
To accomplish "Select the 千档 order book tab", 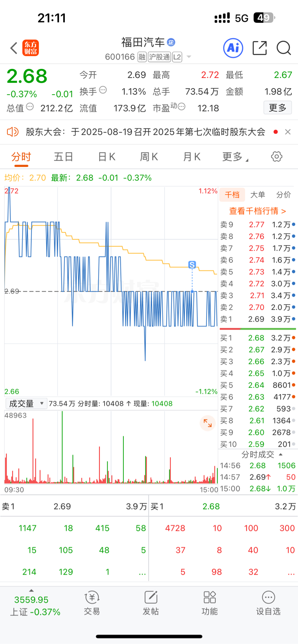I will coord(232,195).
